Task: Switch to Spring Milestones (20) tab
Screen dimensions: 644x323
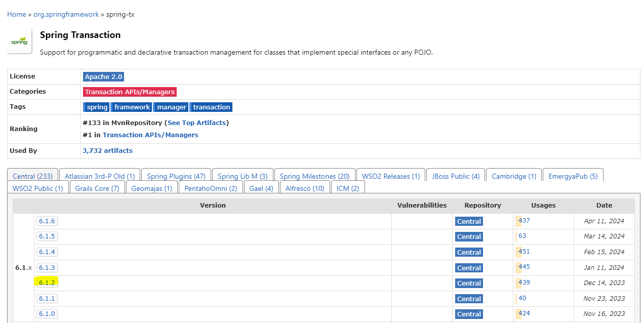Action: tap(314, 176)
